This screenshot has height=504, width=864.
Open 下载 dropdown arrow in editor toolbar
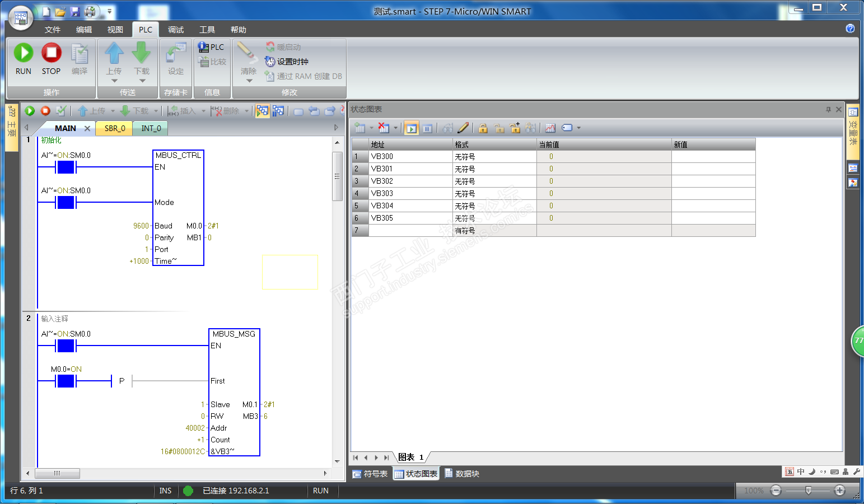pyautogui.click(x=156, y=111)
